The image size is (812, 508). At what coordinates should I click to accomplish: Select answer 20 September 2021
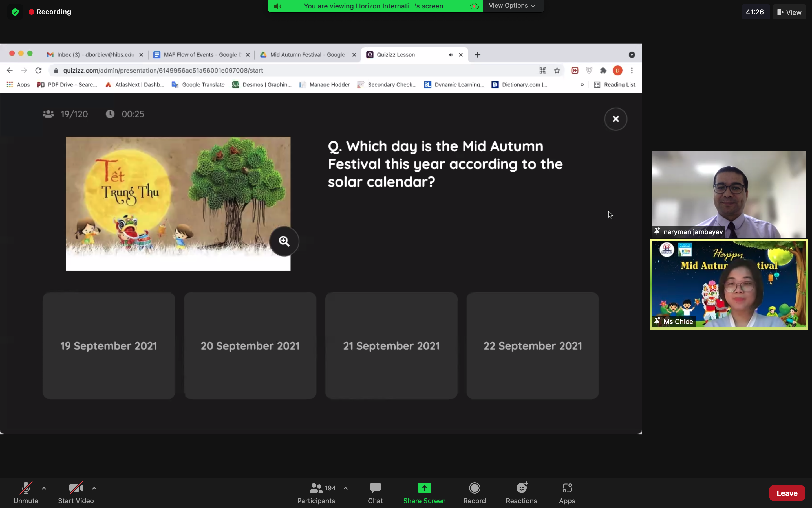(x=250, y=346)
